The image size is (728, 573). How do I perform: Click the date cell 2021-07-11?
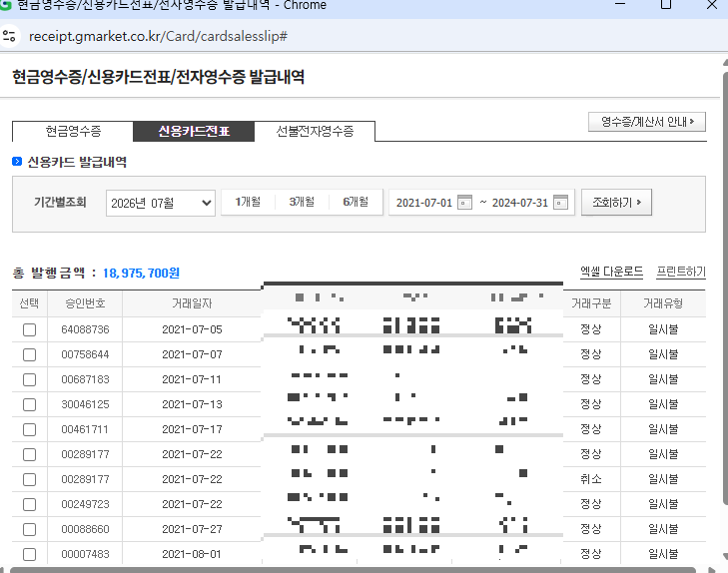192,379
